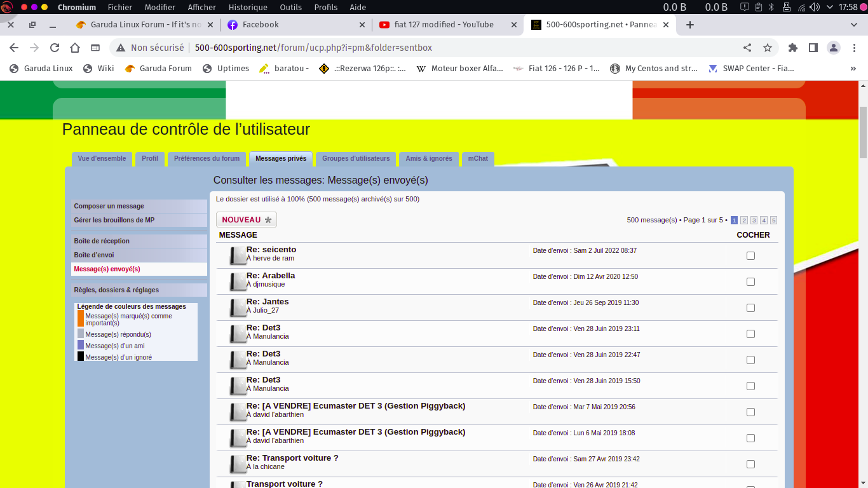This screenshot has height=488, width=868.
Task: Open Gérer les brouillons de MP
Action: [x=139, y=220]
